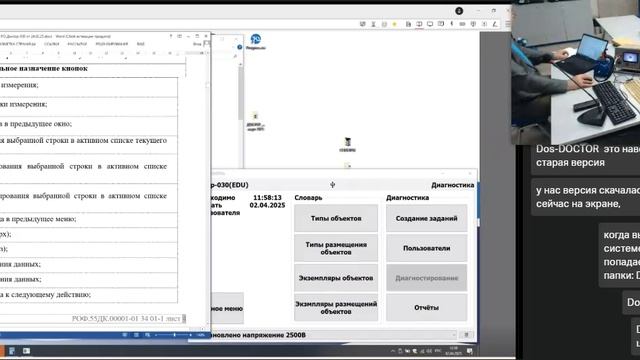Image resolution: width=640 pixels, height=360 pixels.
Task: Click the Word help question mark icon
Action: [x=171, y=36]
